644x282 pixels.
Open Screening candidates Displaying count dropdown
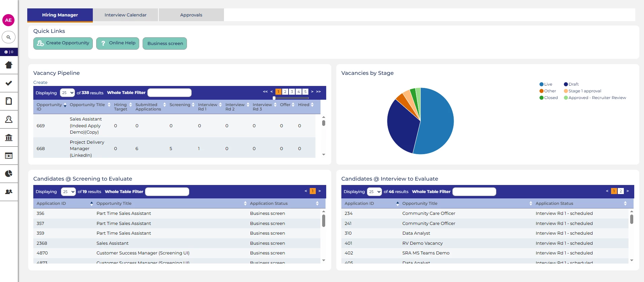coord(68,192)
